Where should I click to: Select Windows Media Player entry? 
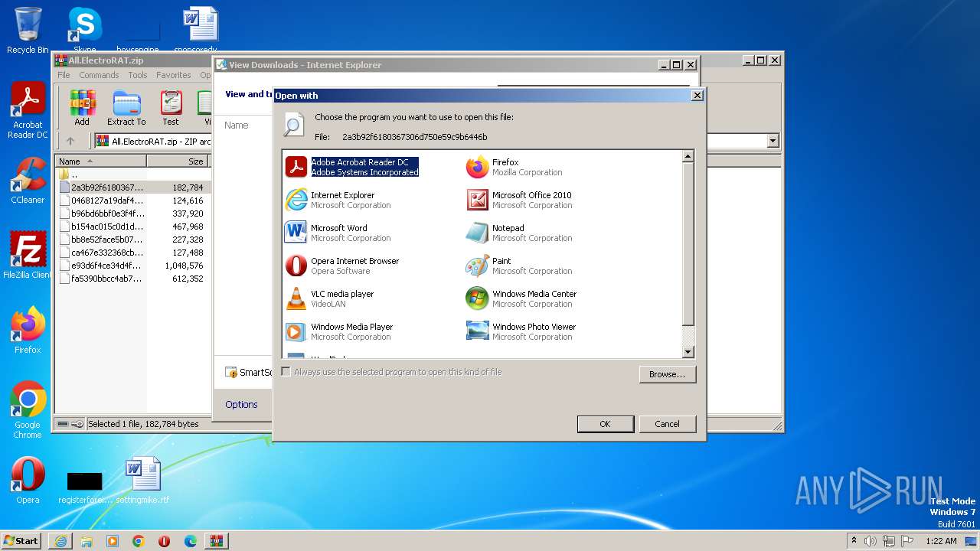point(339,331)
